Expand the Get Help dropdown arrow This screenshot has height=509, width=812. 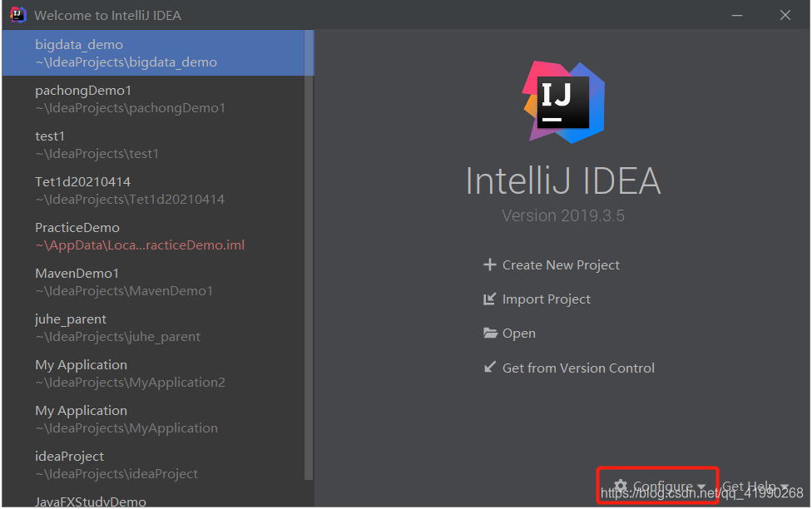[784, 487]
